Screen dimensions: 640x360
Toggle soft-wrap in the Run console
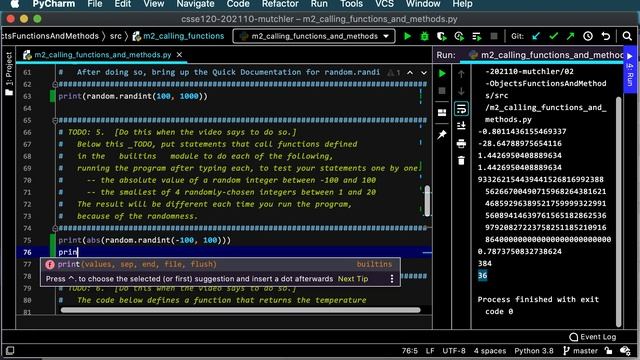(x=461, y=109)
